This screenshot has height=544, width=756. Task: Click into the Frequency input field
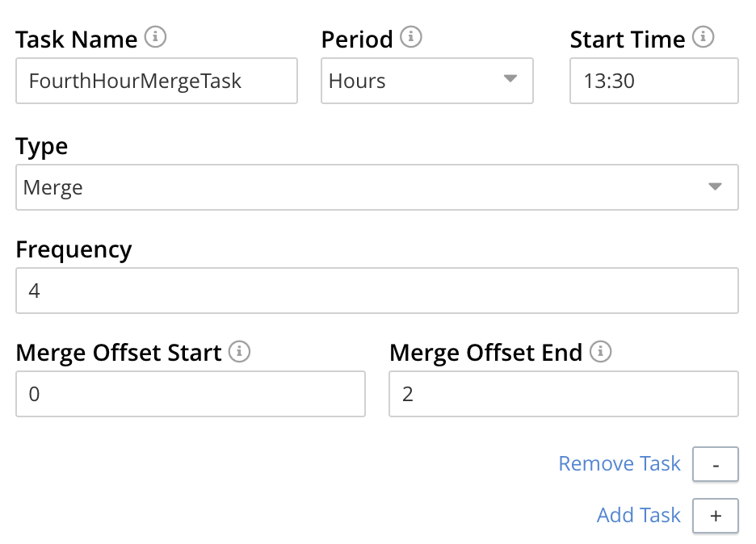coord(376,291)
